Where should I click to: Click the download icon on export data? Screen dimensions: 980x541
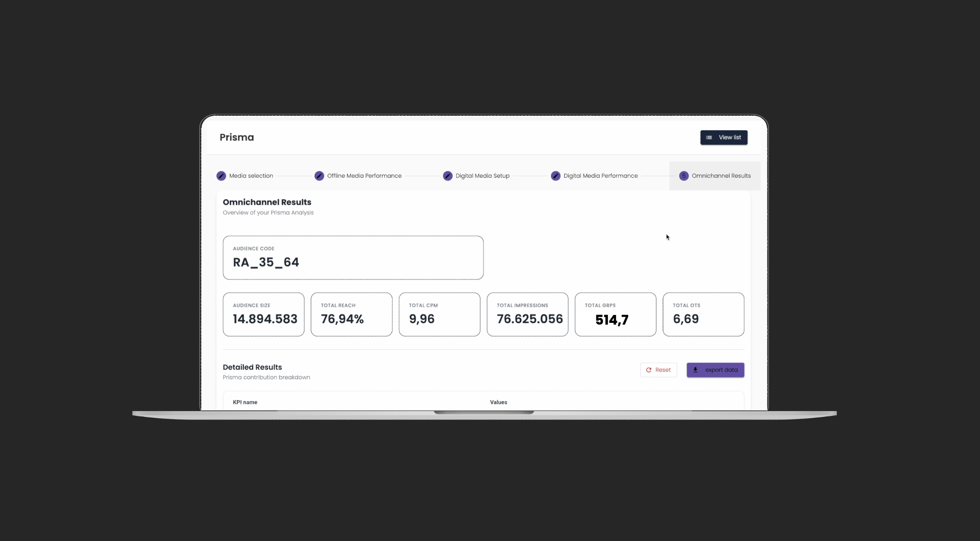pyautogui.click(x=695, y=370)
